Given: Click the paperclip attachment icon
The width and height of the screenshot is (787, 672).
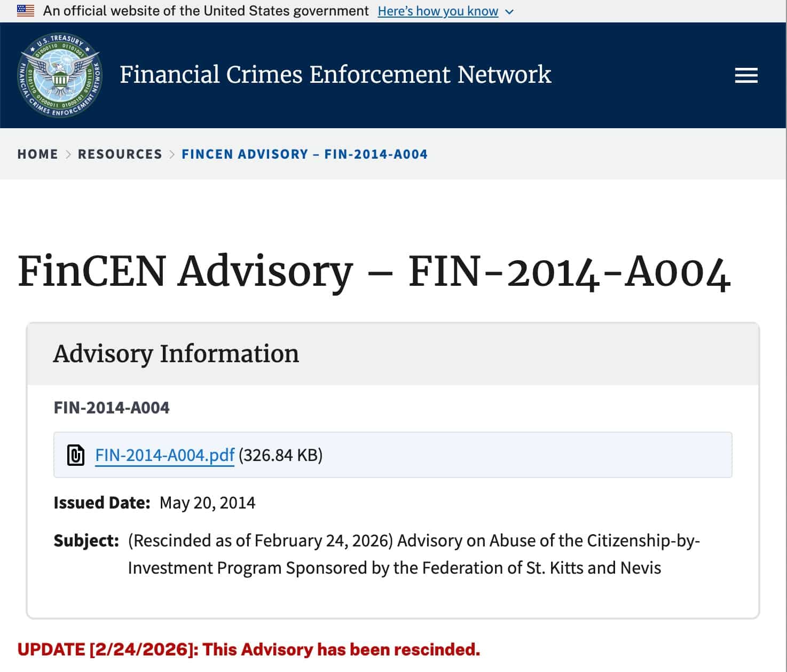Looking at the screenshot, I should (x=76, y=455).
